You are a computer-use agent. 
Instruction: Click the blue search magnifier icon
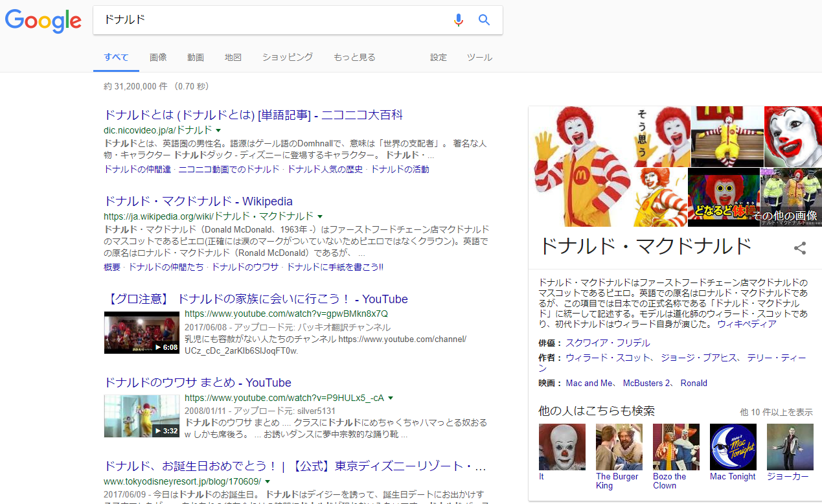pyautogui.click(x=484, y=20)
